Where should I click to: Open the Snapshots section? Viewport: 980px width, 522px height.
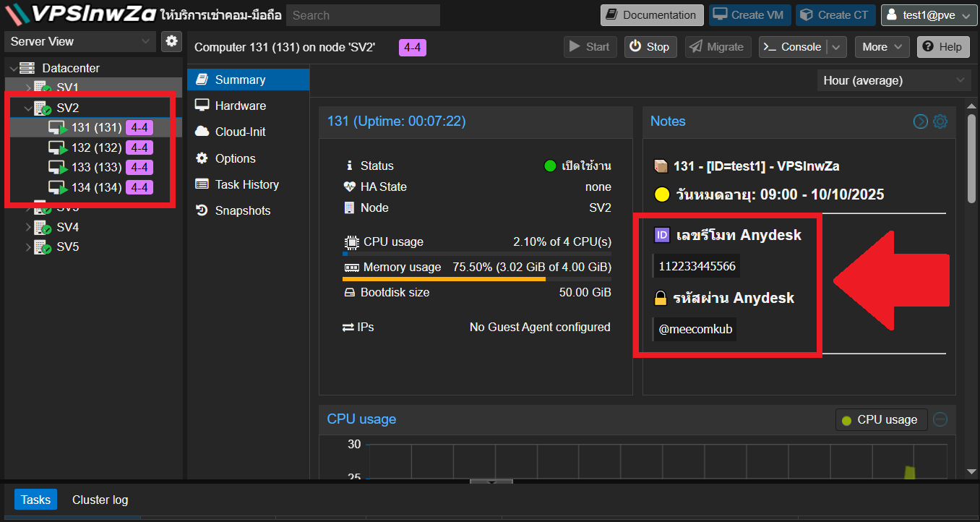coord(242,210)
